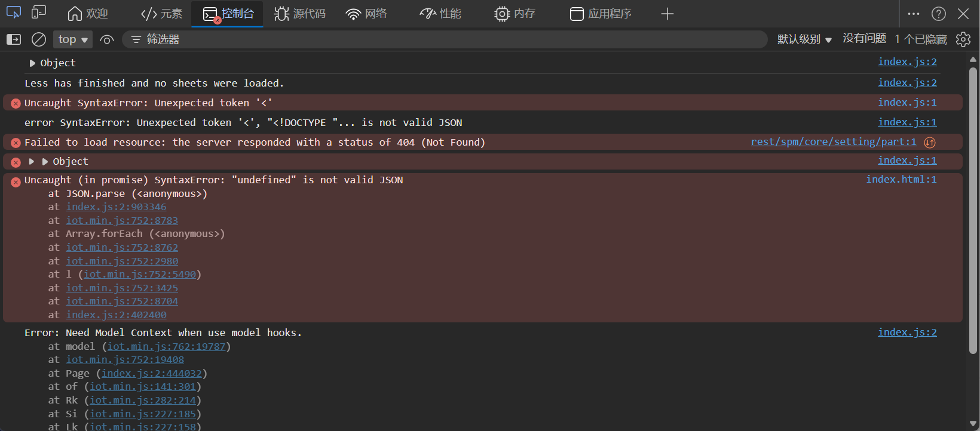Click error icon on 404 Not Found row
The height and width of the screenshot is (431, 980).
16,143
